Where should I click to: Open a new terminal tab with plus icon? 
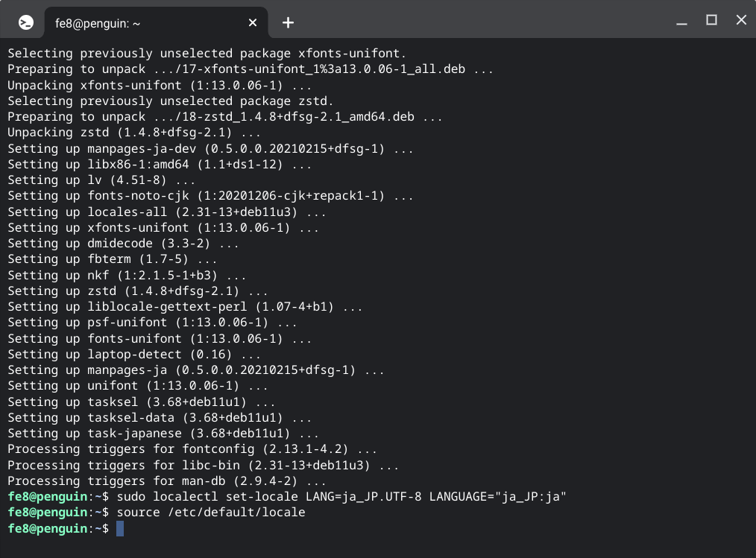288,22
